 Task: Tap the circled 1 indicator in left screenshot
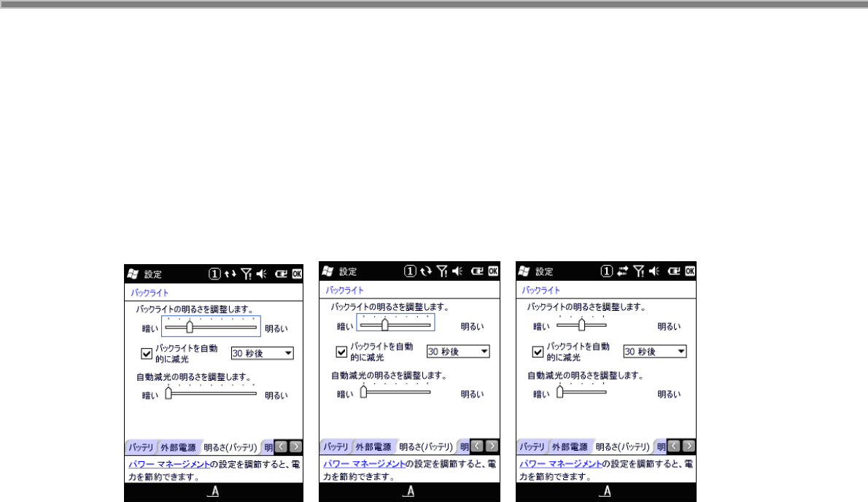tap(214, 274)
